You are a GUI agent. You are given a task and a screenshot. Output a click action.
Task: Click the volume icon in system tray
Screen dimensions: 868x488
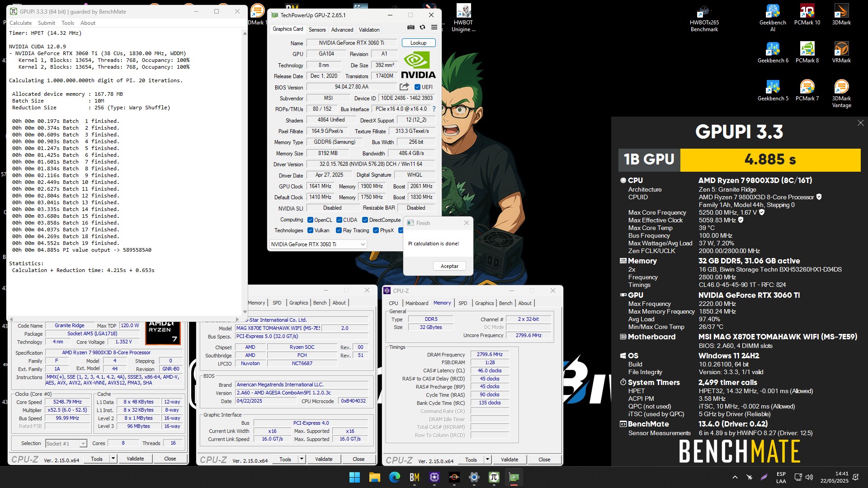point(809,477)
